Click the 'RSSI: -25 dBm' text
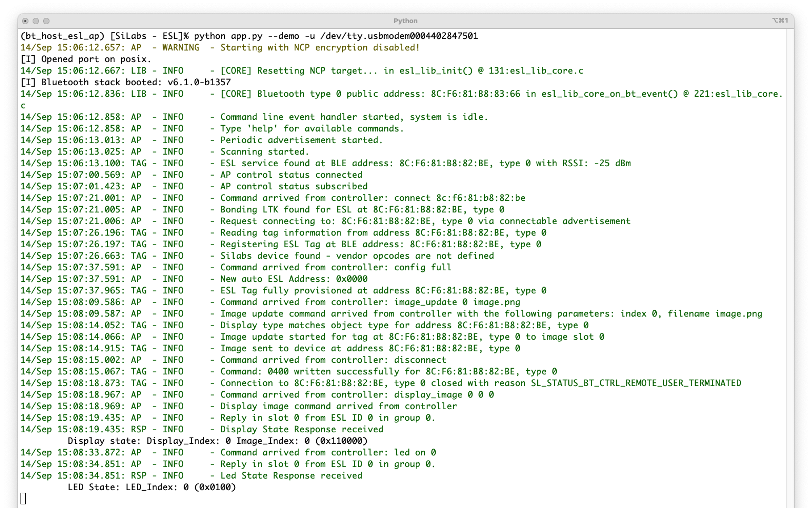Image resolution: width=812 pixels, height=508 pixels. coord(597,163)
